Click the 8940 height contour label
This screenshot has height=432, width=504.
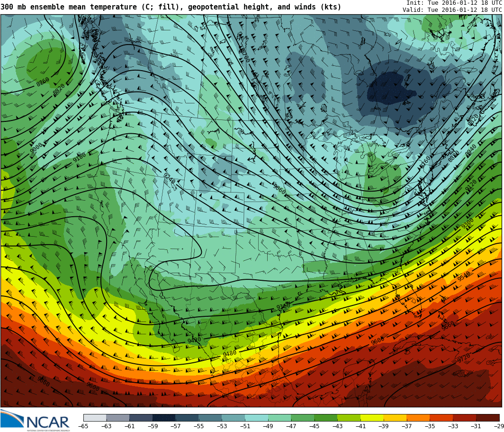(x=471, y=151)
